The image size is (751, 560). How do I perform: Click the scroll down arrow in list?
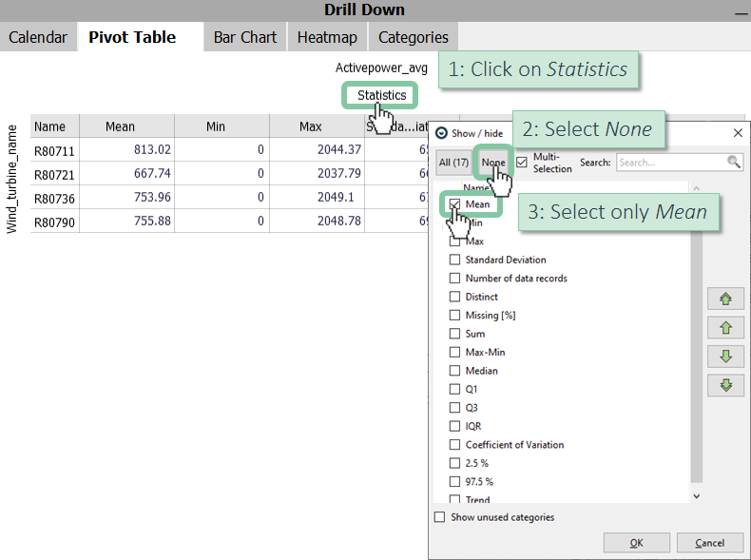[x=696, y=495]
